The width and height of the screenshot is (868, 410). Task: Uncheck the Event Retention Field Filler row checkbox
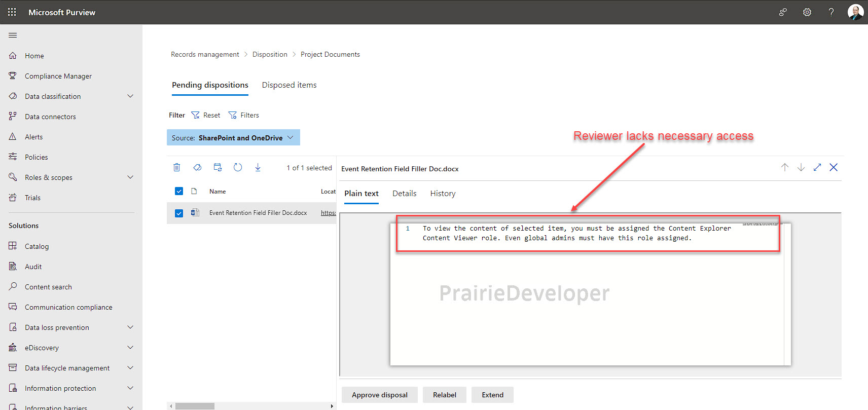(x=178, y=213)
